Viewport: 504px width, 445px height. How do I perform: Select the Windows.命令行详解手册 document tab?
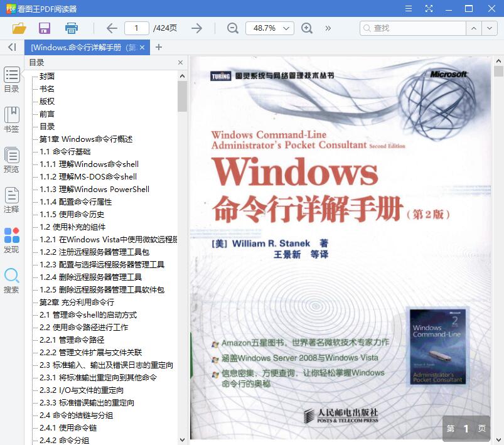(x=84, y=48)
